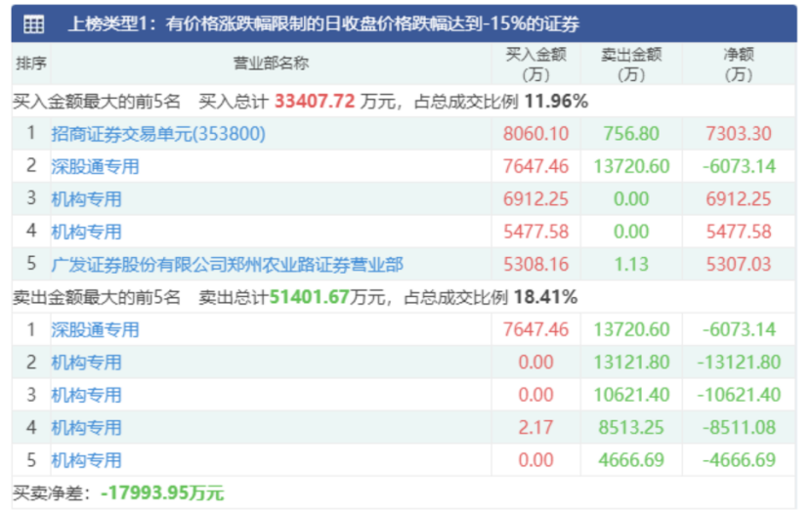Click net amount -10621.40
This screenshot has height=514, width=812.
[x=739, y=395]
